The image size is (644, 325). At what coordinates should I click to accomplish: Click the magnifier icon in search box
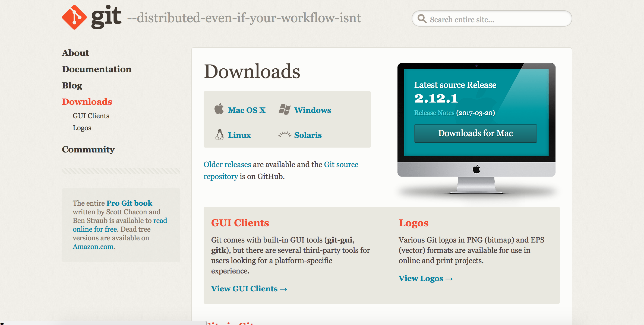click(422, 19)
